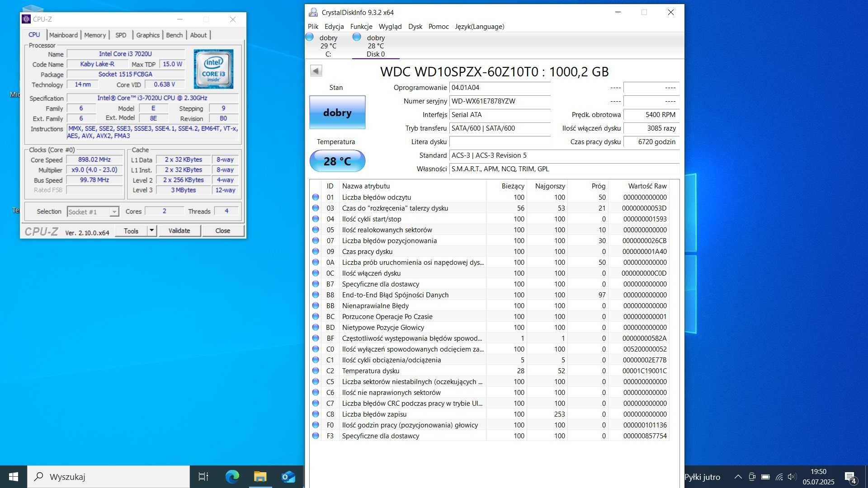
Task: Click the Tools button in CPU-Z
Action: point(131,231)
